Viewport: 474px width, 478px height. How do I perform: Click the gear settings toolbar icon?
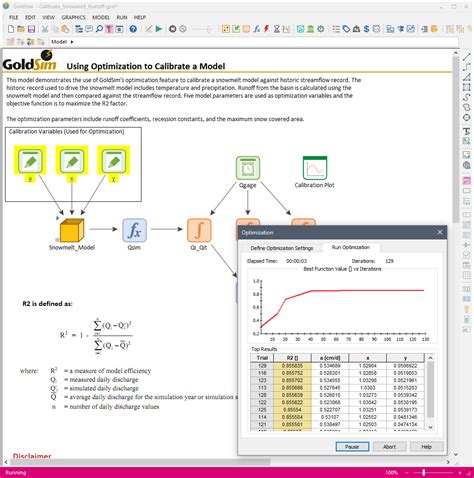[x=321, y=29]
